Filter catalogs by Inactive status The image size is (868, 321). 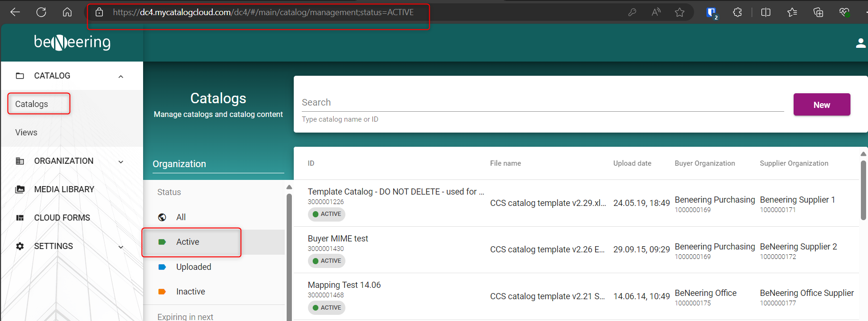point(190,292)
